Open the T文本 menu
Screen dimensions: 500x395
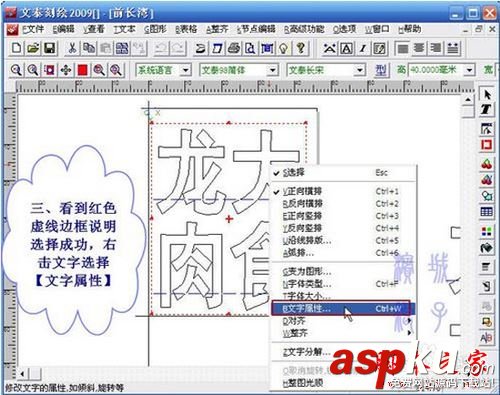point(125,29)
